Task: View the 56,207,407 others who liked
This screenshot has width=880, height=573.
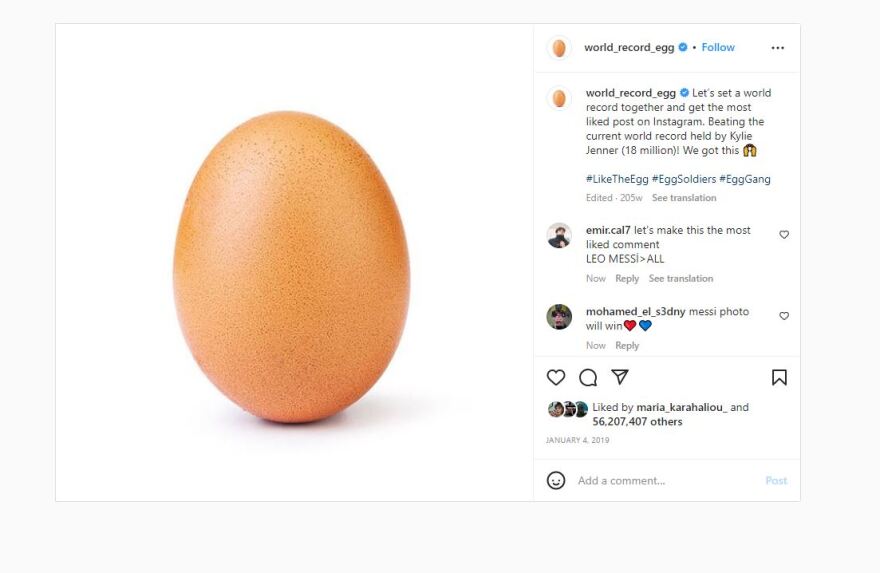Action: click(x=637, y=422)
